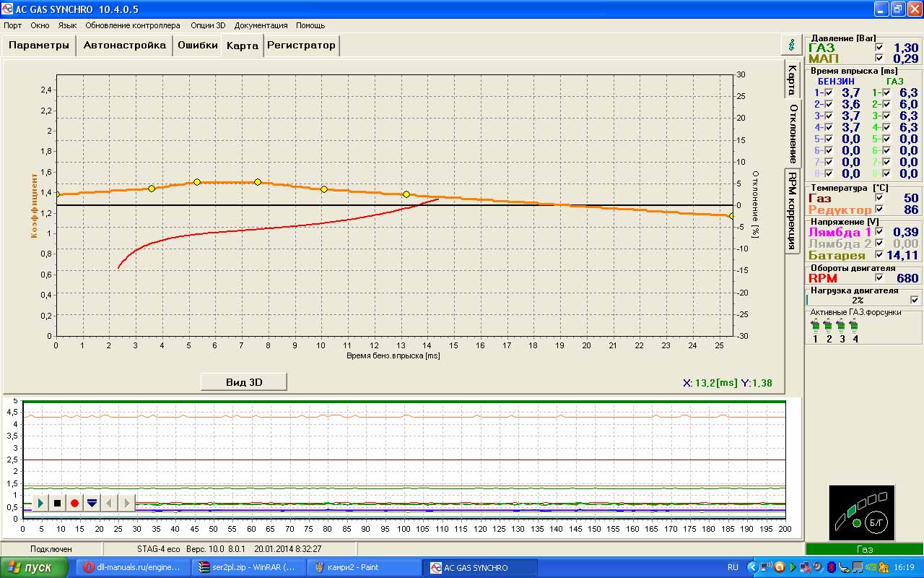Click the system clock showing 16:19
The height and width of the screenshot is (578, 924).
tap(904, 567)
